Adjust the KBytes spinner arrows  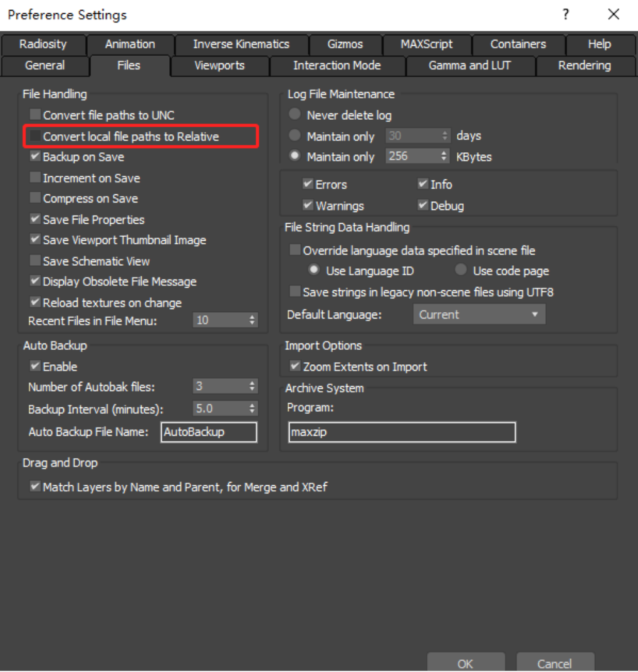(444, 156)
